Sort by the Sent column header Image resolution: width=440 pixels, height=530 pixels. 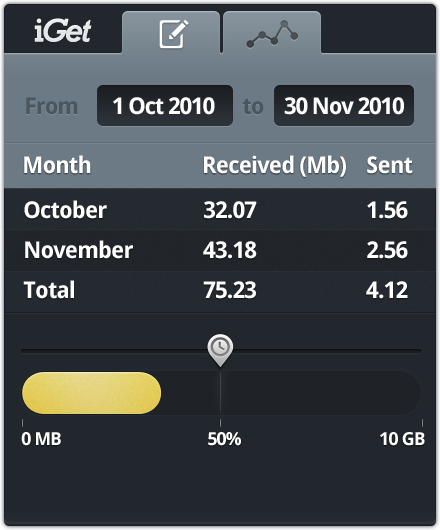[389, 165]
